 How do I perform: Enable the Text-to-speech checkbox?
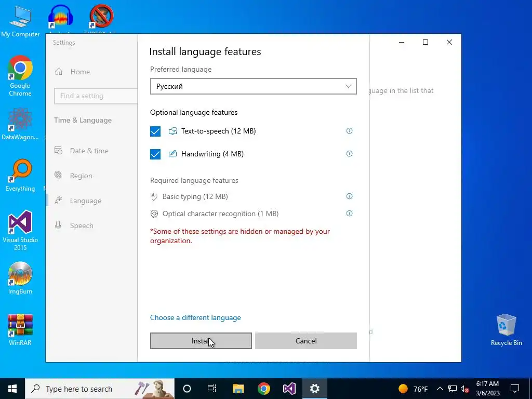155,131
